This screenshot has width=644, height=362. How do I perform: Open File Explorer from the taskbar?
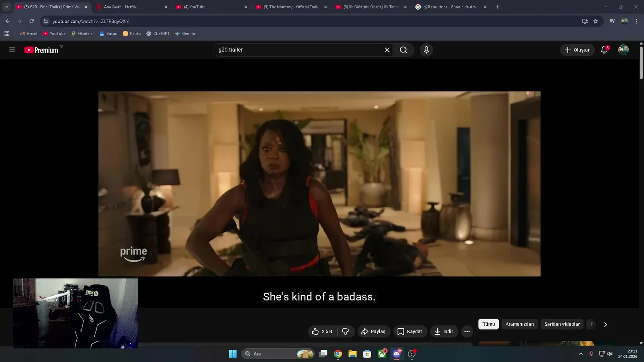click(x=352, y=354)
